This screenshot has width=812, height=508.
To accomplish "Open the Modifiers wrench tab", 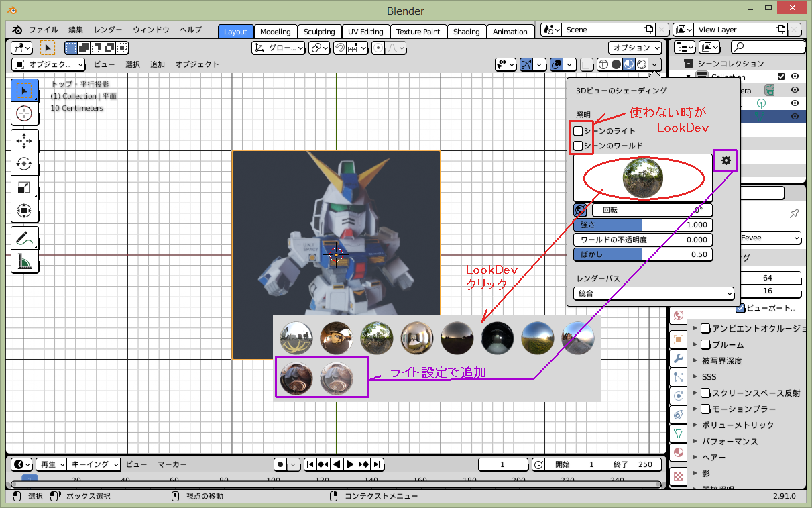I will click(679, 358).
